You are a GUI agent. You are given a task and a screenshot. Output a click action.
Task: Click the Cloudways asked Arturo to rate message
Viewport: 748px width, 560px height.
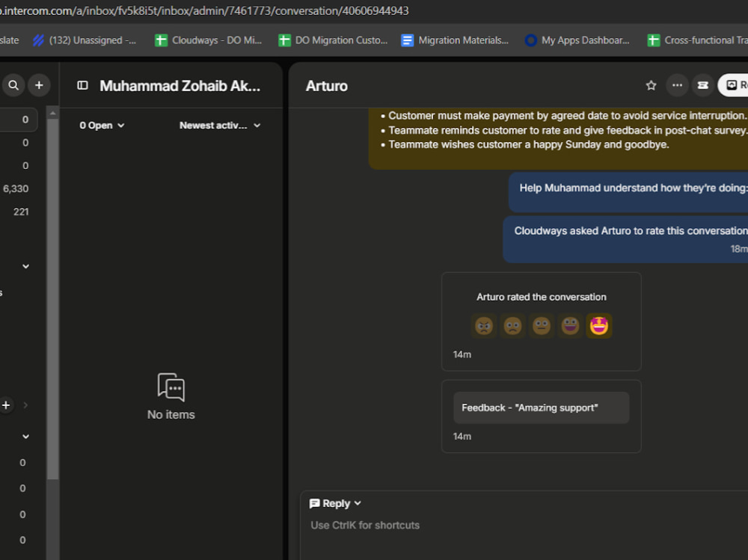[625, 239]
